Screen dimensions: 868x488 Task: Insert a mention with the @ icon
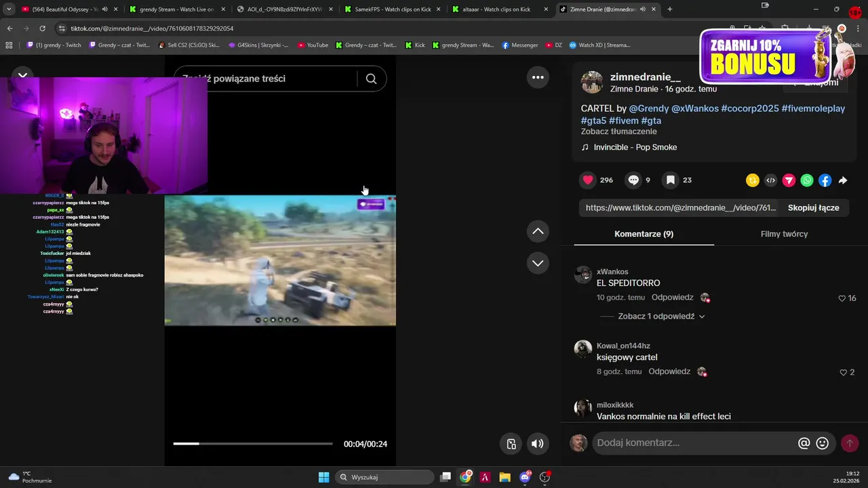click(804, 443)
